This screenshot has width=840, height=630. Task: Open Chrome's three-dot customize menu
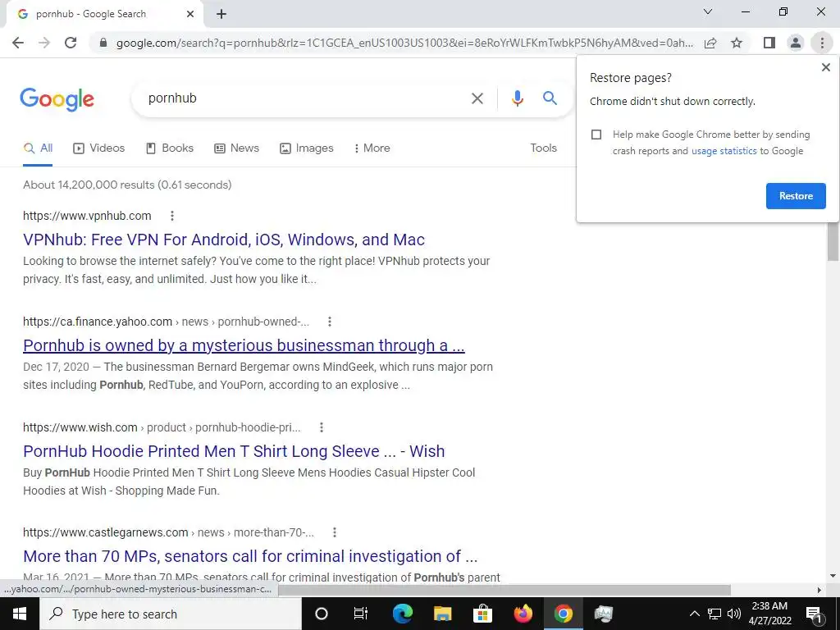822,43
